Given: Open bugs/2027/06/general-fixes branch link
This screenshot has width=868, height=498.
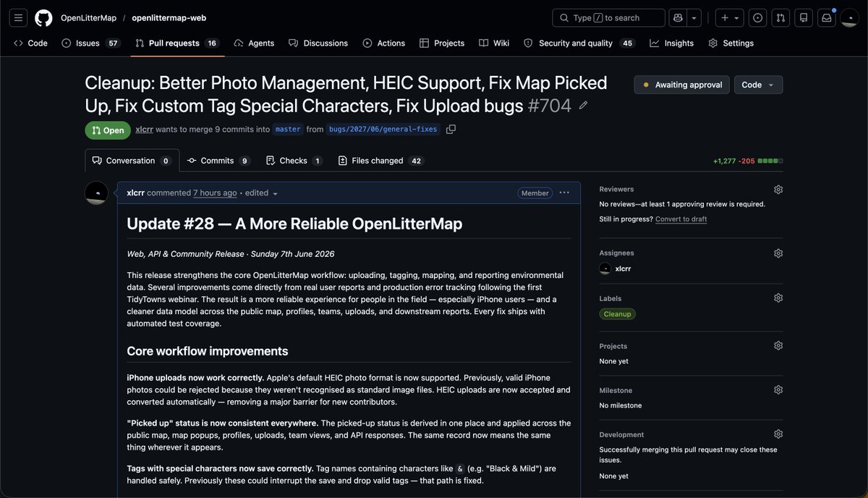Looking at the screenshot, I should (383, 130).
